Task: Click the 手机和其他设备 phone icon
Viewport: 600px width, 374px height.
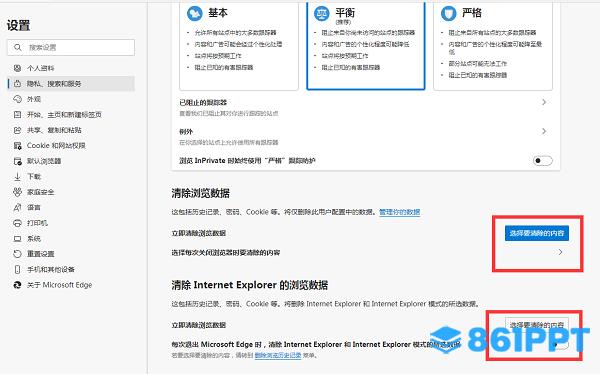Action: (17, 269)
